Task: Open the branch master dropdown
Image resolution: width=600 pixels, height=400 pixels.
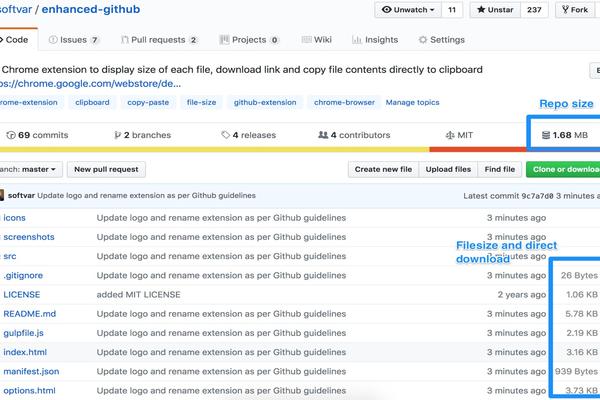Action: tap(31, 169)
